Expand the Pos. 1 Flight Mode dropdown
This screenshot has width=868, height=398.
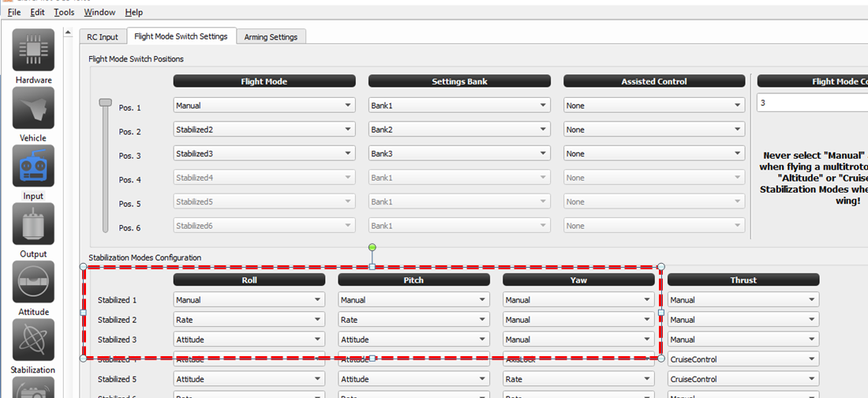coord(264,106)
